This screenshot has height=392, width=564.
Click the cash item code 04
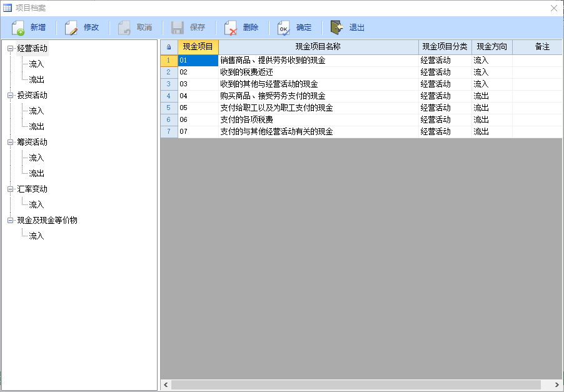point(198,96)
